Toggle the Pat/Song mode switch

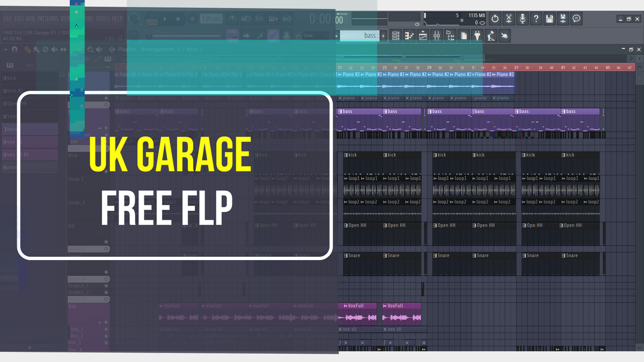pos(151,20)
